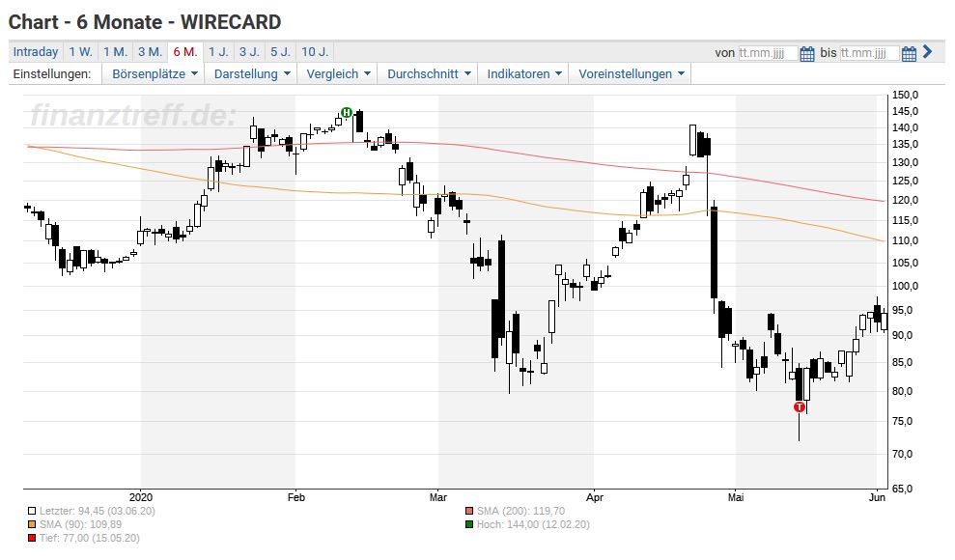The height and width of the screenshot is (560, 955).
Task: Click the 'Letzter: 94,45 (03.06.20)' legend text
Action: (98, 512)
